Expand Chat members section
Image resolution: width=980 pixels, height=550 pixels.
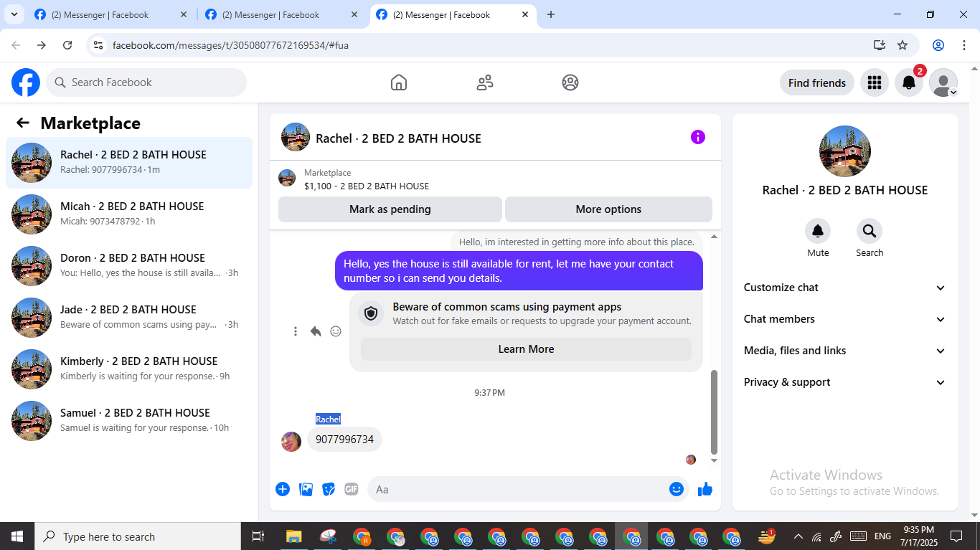pyautogui.click(x=845, y=319)
